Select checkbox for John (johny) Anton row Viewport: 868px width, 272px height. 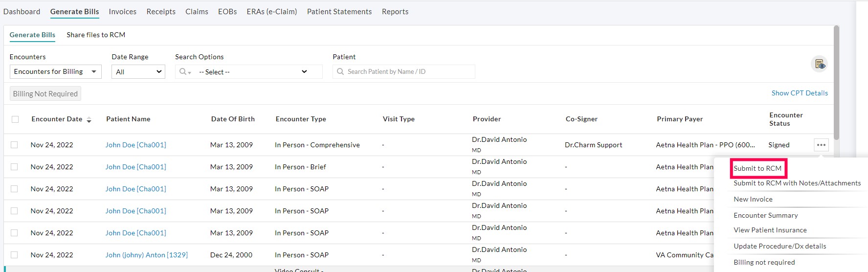(14, 255)
